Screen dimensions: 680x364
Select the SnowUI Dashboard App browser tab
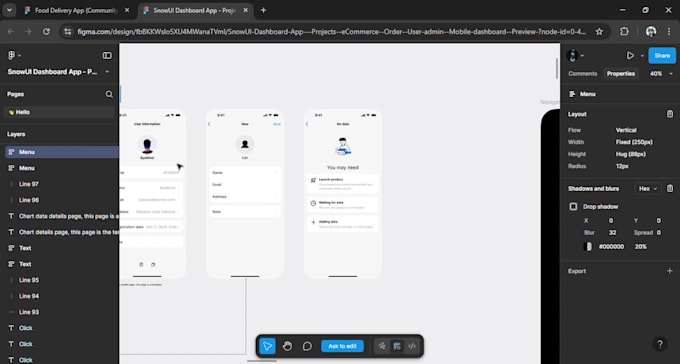196,10
